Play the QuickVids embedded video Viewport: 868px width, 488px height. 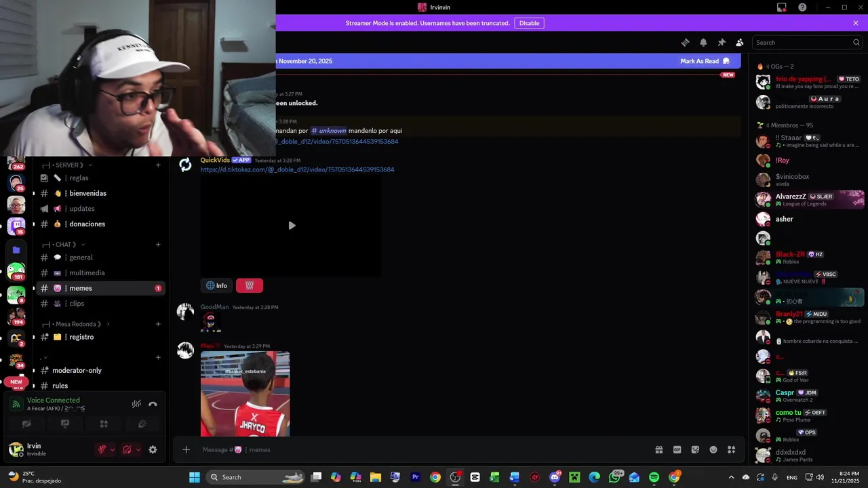coord(292,226)
